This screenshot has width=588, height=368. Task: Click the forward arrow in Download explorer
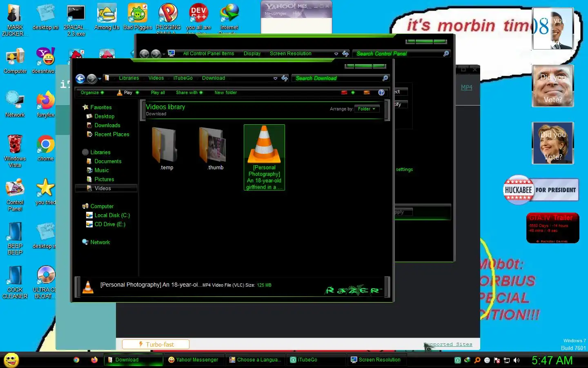(92, 79)
